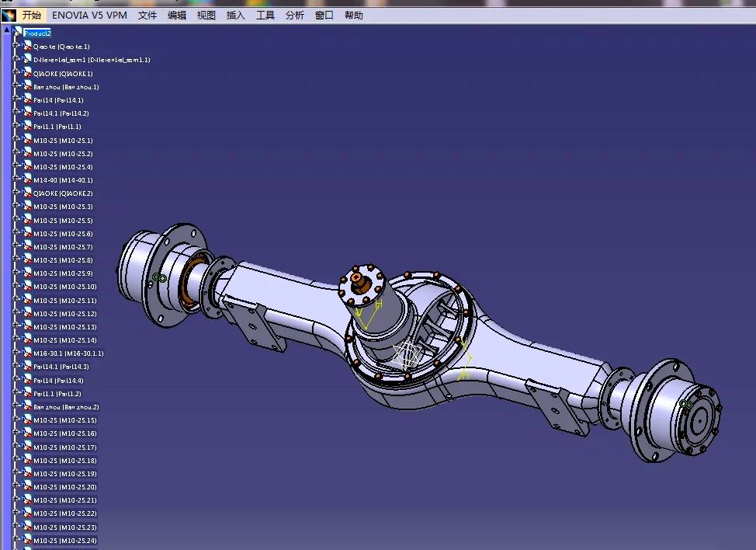Click the icon for Part1.1 (Part1.2)
This screenshot has width=756, height=550.
pos(27,393)
